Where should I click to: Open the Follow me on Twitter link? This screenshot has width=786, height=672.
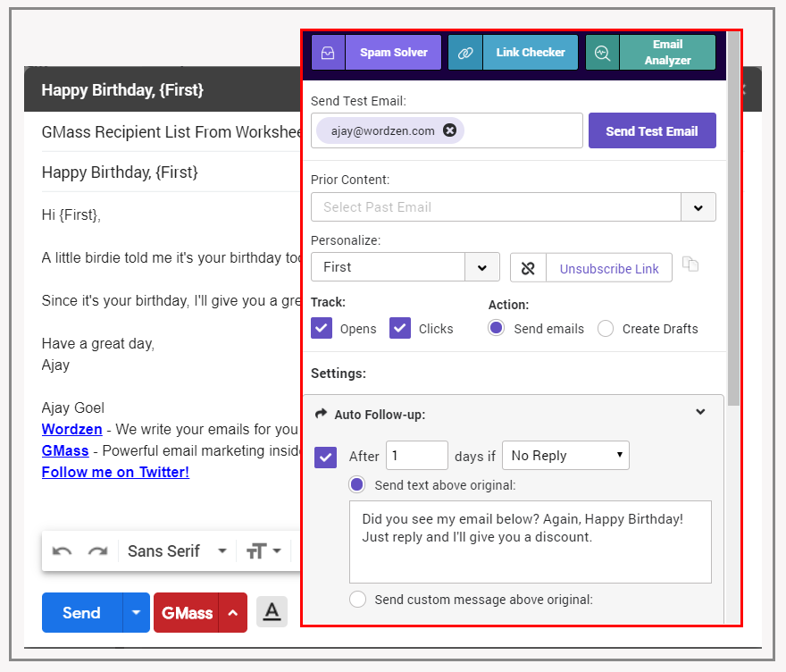pos(115,472)
